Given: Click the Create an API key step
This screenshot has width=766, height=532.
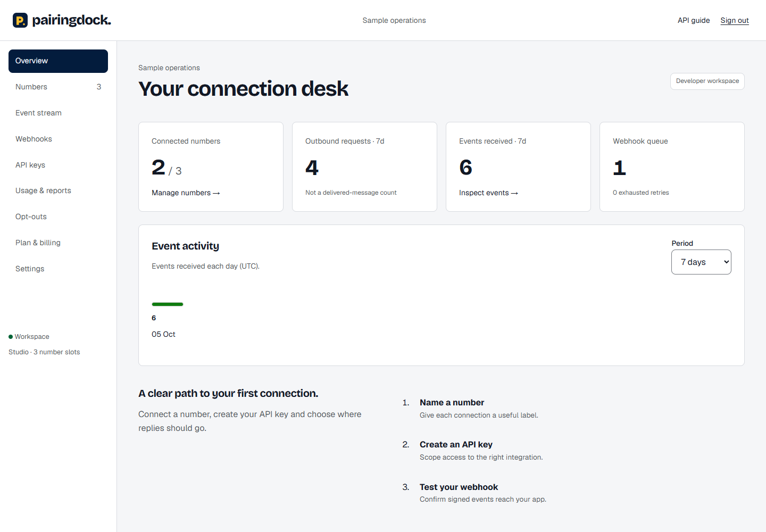Looking at the screenshot, I should [x=456, y=445].
